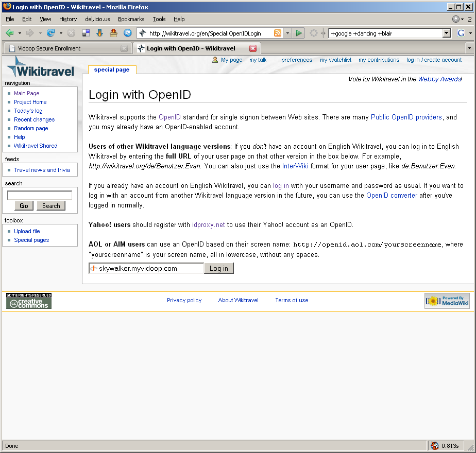Image resolution: width=476 pixels, height=453 pixels.
Task: Click the Search button in sidebar
Action: point(51,205)
